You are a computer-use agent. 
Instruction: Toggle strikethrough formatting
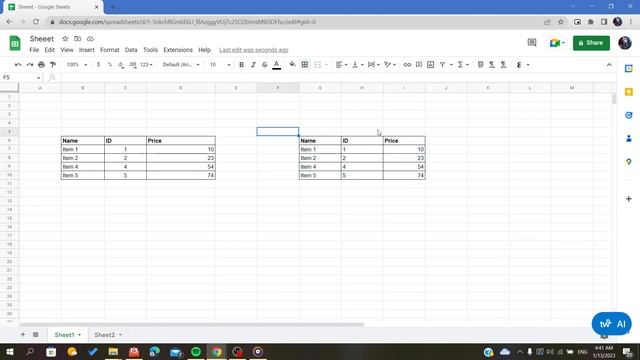(264, 64)
